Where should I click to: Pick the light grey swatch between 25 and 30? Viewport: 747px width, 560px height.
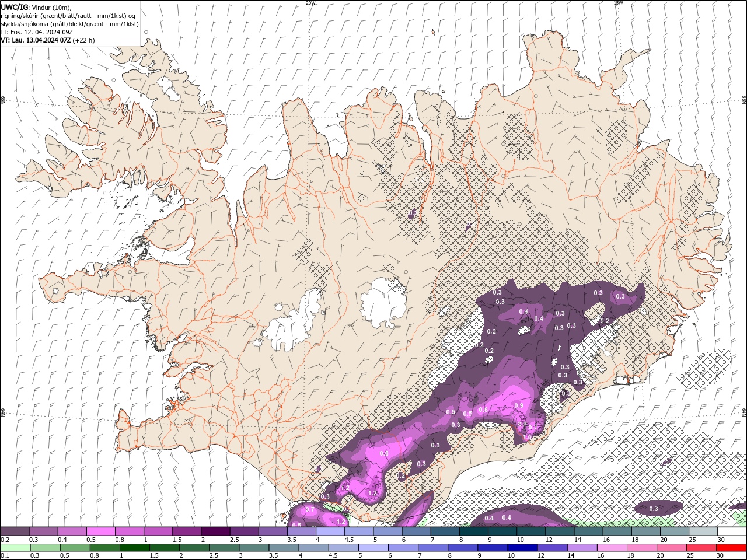click(703, 531)
